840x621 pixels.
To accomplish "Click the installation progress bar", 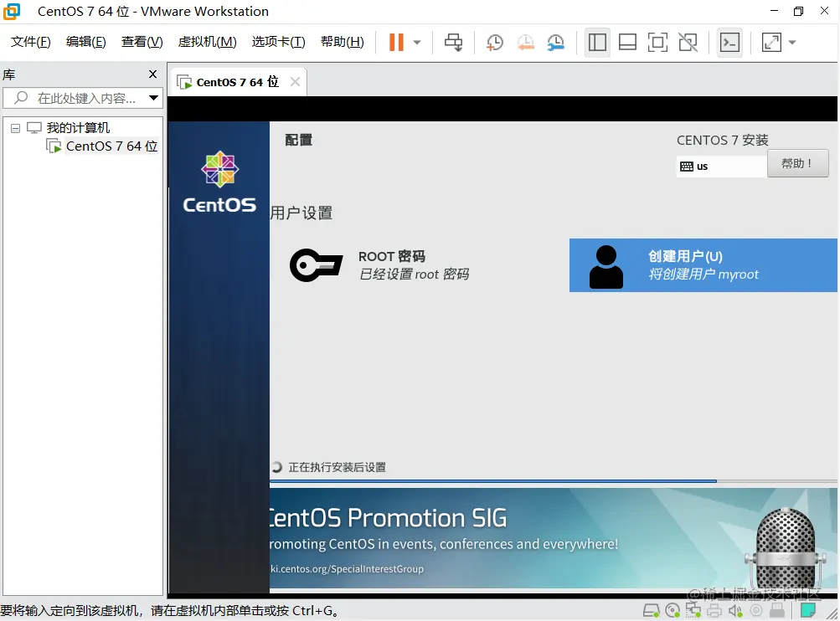I will click(553, 480).
